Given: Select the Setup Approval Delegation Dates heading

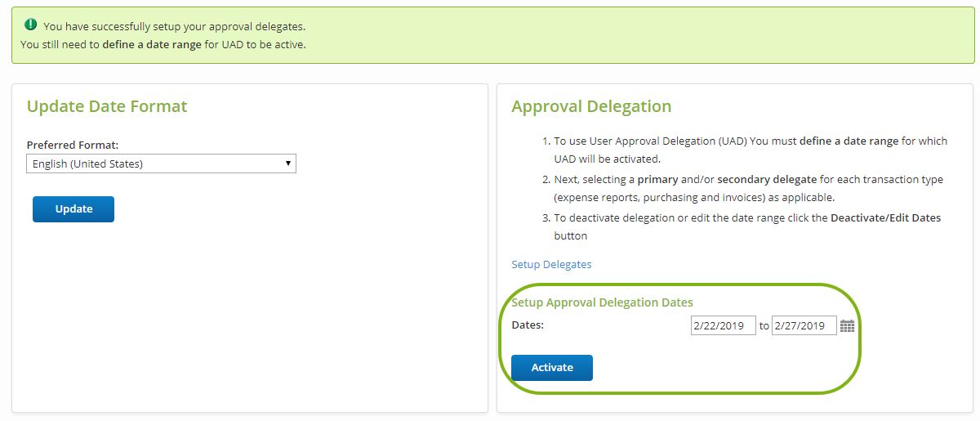Looking at the screenshot, I should point(602,302).
